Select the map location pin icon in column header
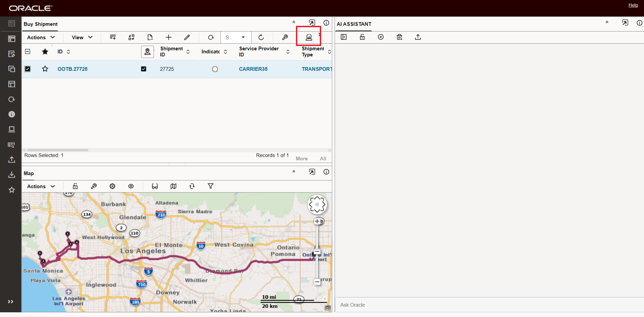The height and width of the screenshot is (317, 644). 147,52
